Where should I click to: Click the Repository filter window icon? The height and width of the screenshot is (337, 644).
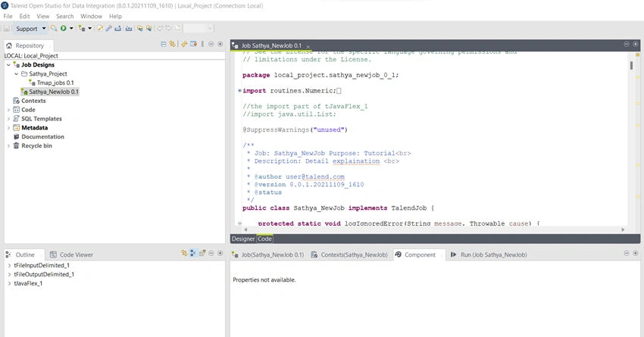[193, 44]
